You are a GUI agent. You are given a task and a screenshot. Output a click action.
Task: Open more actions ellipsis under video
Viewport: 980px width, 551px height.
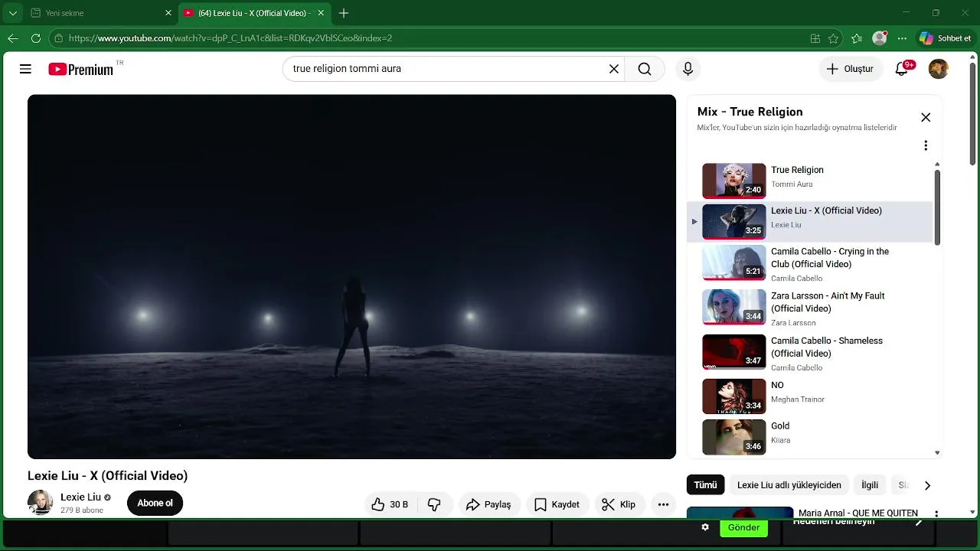click(x=663, y=504)
